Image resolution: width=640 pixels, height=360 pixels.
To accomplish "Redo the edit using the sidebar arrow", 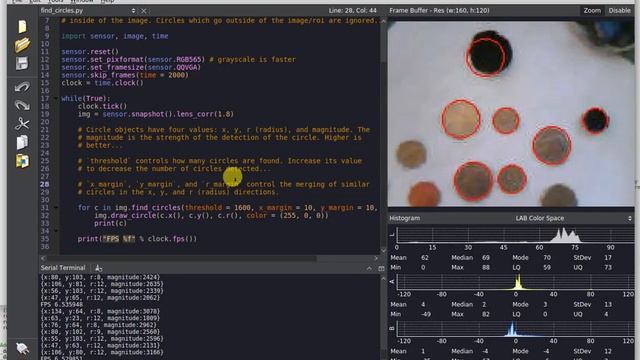I will pyautogui.click(x=22, y=105).
